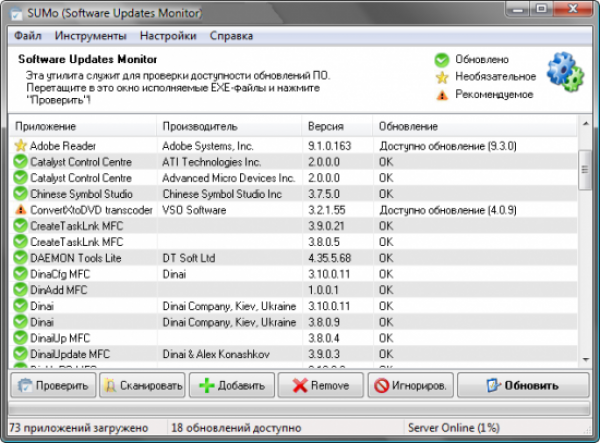Click the DinaiUpdate MFC row name
Image resolution: width=600 pixels, height=443 pixels.
(70, 354)
